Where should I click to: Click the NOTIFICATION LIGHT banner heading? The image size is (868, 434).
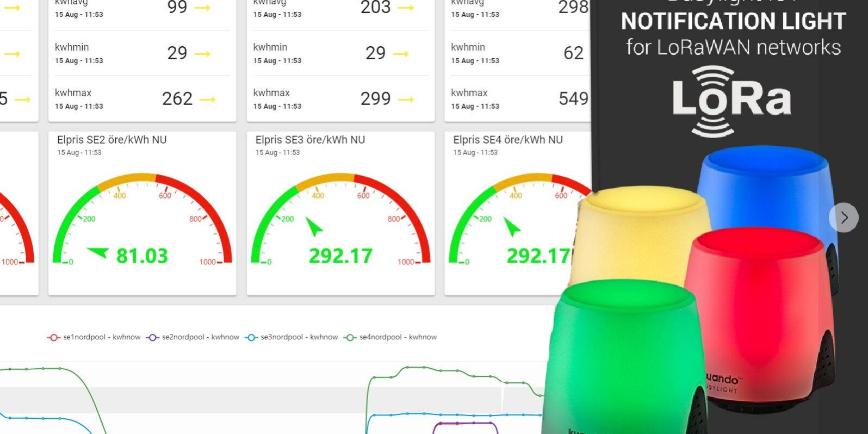pyautogui.click(x=733, y=22)
